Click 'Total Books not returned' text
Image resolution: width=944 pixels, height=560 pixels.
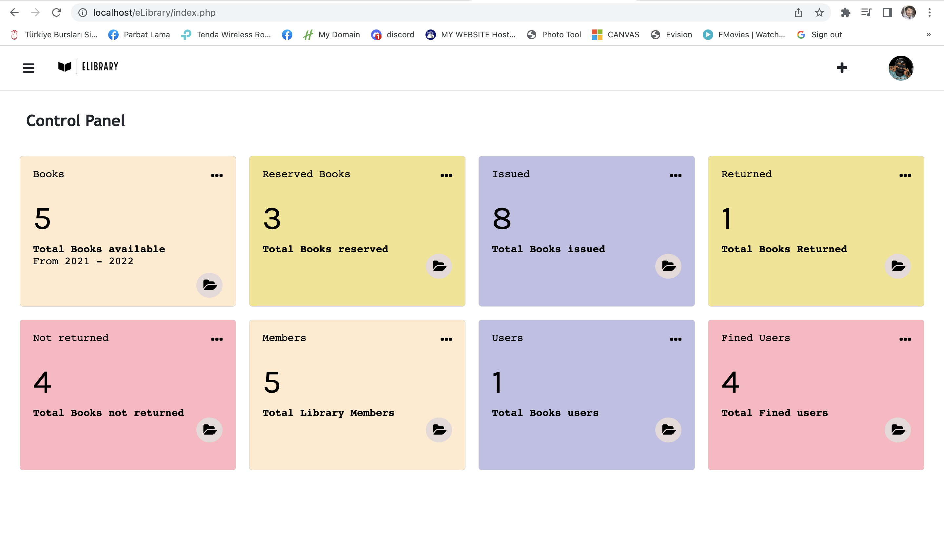[108, 413]
